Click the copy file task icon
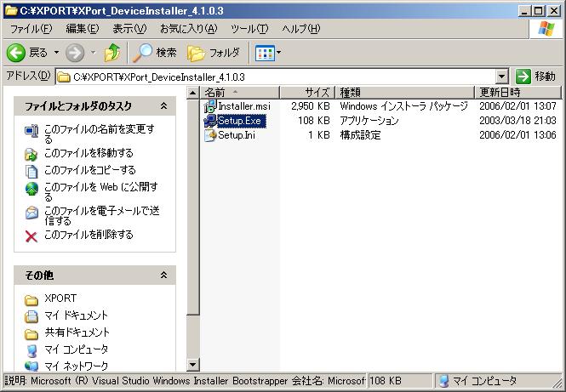Viewport: 566px width, 392px height. click(31, 171)
